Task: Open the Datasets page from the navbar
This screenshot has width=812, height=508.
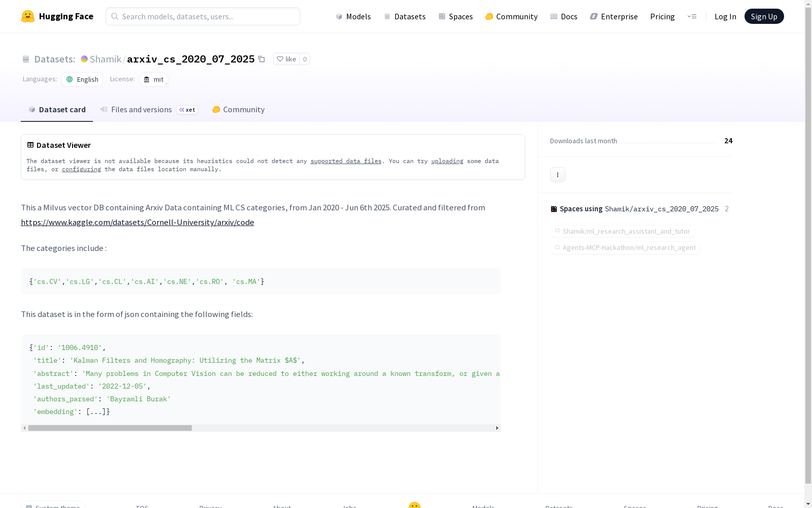Action: coord(404,16)
